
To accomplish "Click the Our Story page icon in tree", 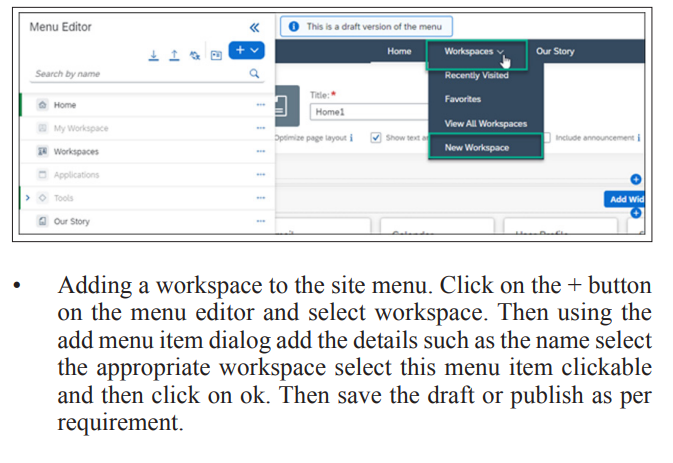I will pyautogui.click(x=42, y=221).
